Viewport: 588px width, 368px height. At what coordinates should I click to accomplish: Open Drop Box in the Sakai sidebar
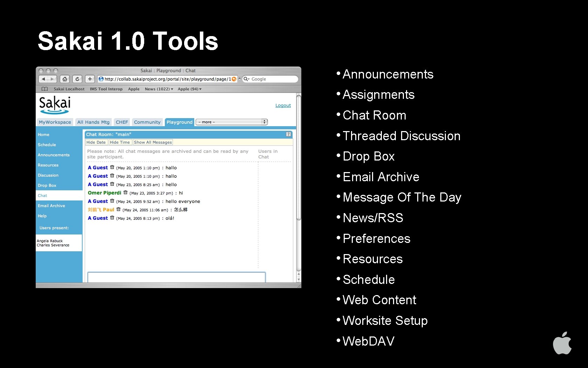pyautogui.click(x=47, y=185)
